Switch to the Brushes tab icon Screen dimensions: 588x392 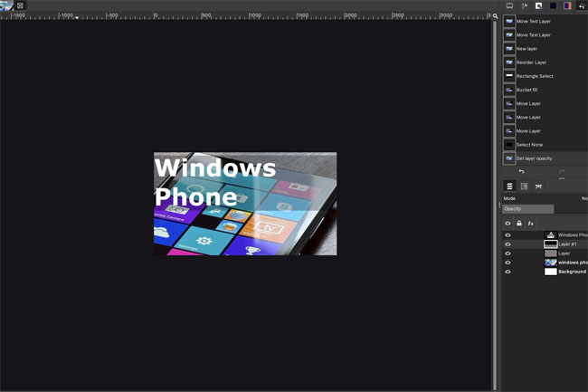[538, 5]
